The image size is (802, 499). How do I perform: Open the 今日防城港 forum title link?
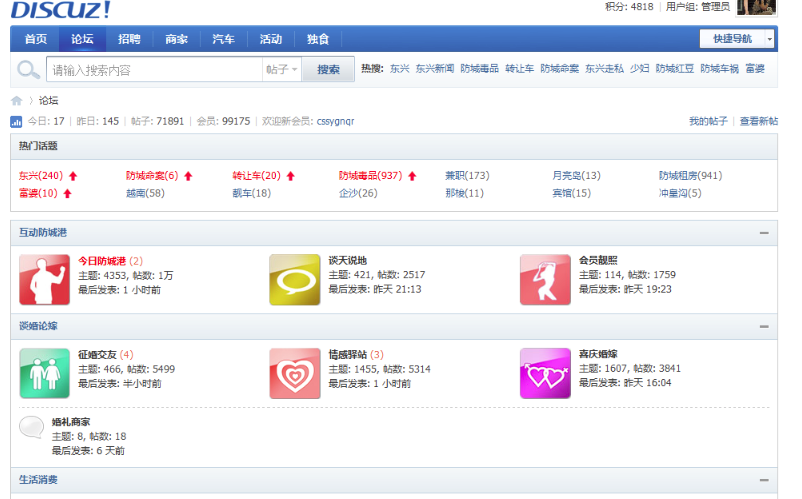tap(102, 261)
